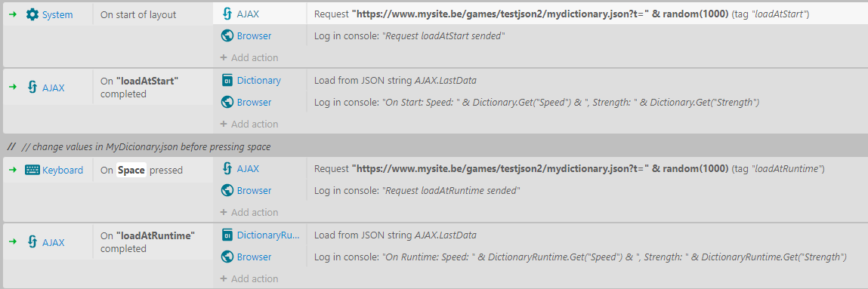Click green arrow beside Keyboard event

[13, 171]
